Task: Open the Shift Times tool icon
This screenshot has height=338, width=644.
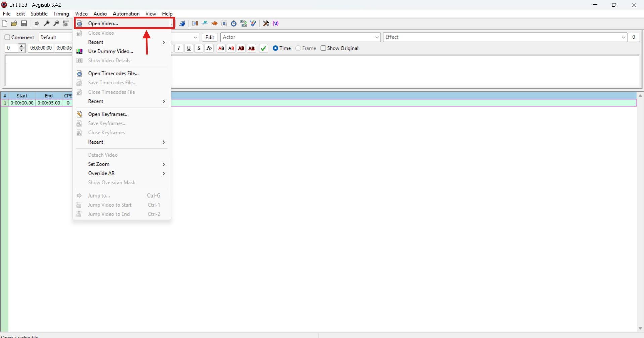Action: tap(195, 23)
